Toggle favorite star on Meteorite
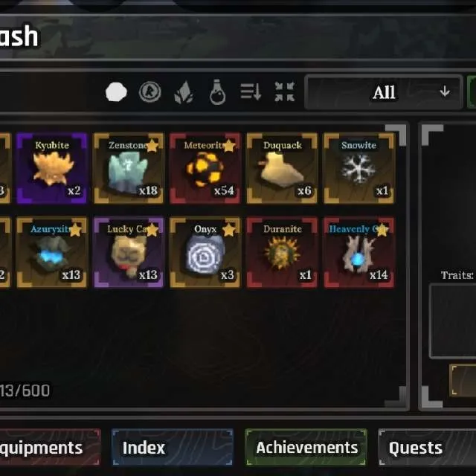476x476 pixels. tap(229, 146)
